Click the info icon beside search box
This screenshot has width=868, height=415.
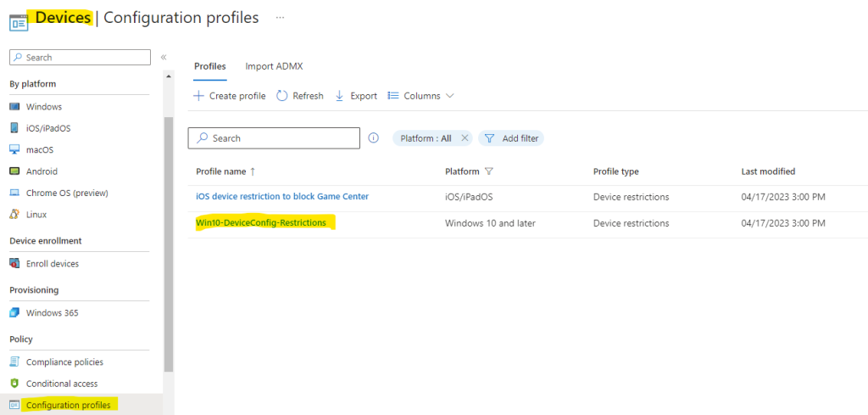[374, 138]
